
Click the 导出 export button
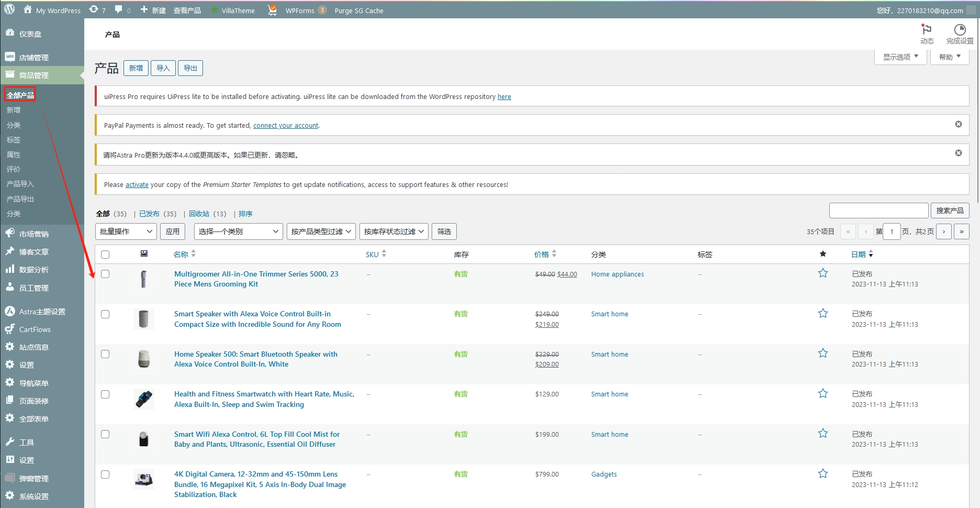[x=190, y=68]
